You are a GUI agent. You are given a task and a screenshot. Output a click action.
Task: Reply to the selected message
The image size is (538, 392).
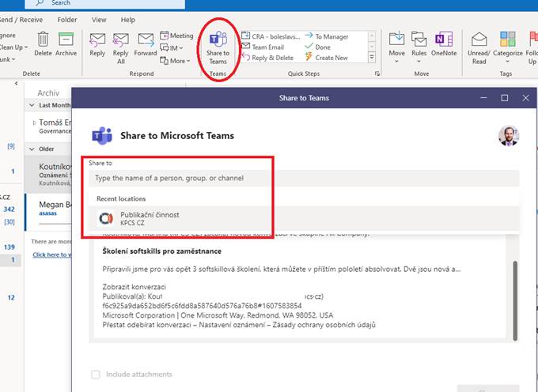click(97, 44)
